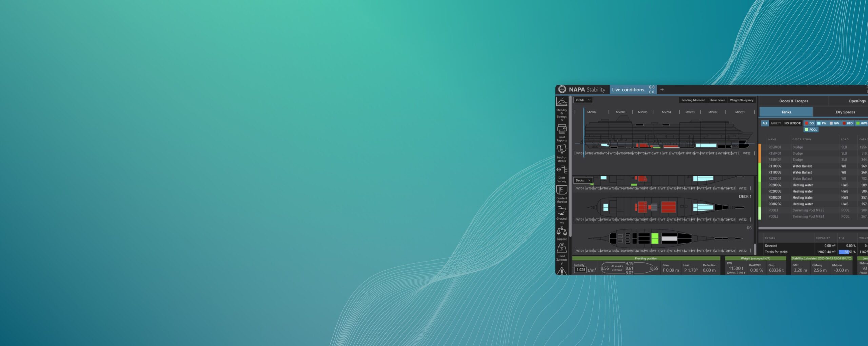Viewport: 868px width, 346px height.
Task: Toggle the DO tank type filter
Action: pos(809,123)
